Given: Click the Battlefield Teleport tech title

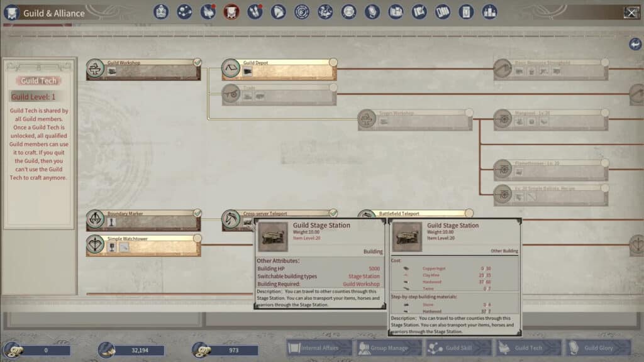Looking at the screenshot, I should (x=399, y=214).
